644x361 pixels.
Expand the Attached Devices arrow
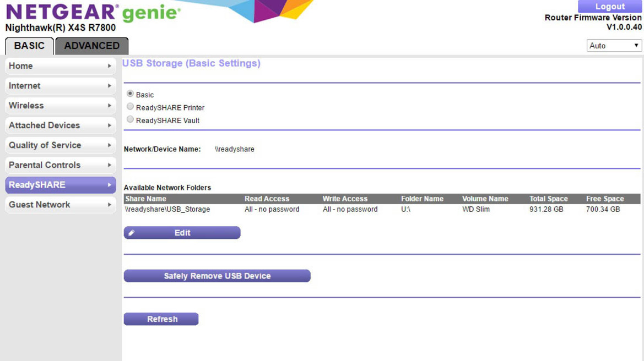(x=109, y=125)
